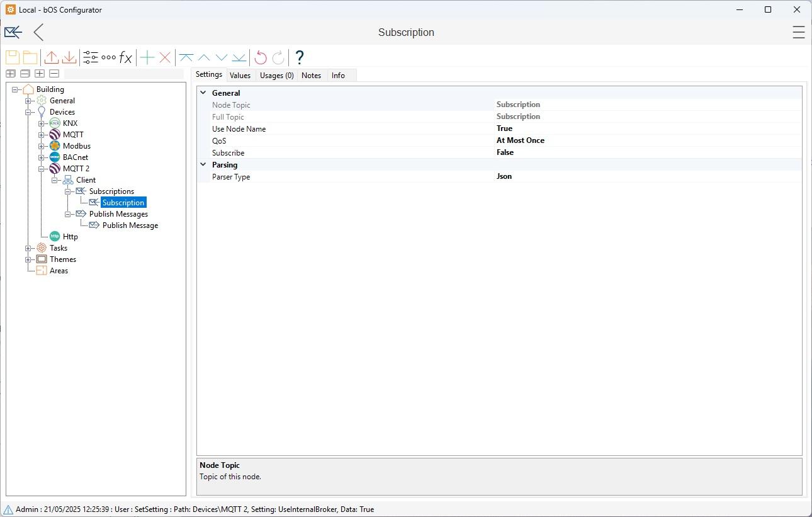Image resolution: width=812 pixels, height=517 pixels.
Task: Select the Client tree item
Action: pos(86,180)
